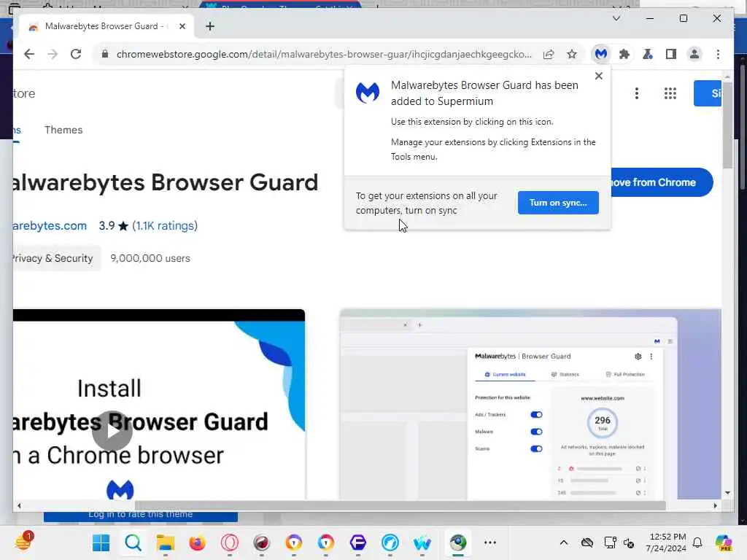
Task: Play the Install Browser Guard video
Action: (112, 430)
